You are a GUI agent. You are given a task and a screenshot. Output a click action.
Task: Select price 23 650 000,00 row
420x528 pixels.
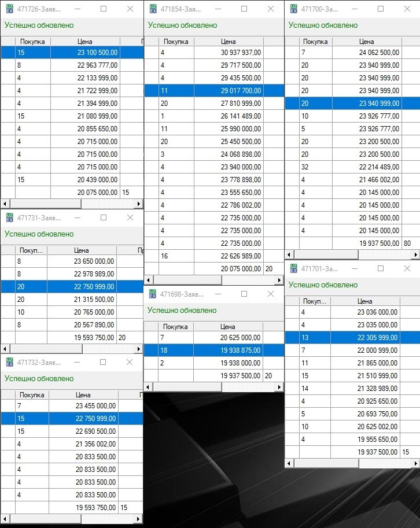click(72, 261)
